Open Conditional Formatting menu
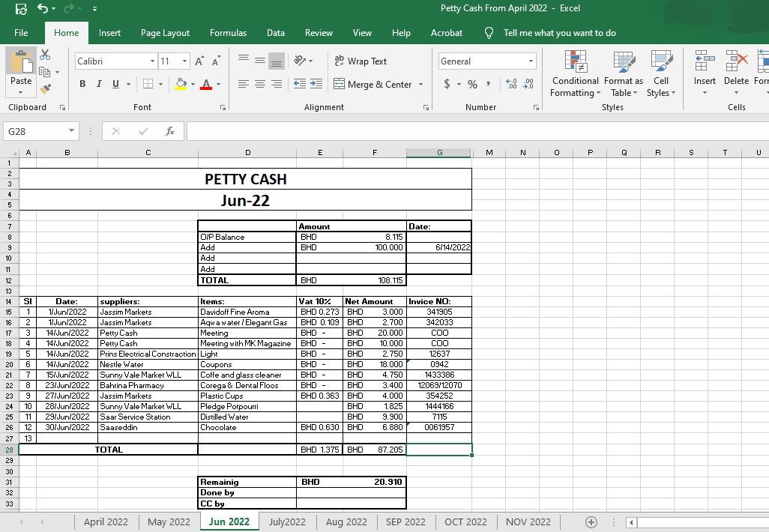 [x=575, y=73]
